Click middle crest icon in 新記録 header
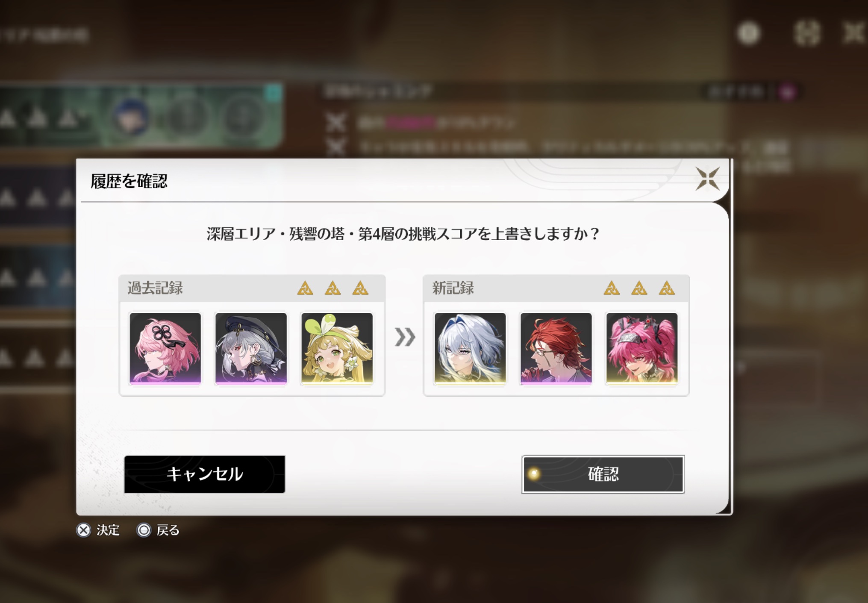Viewport: 868px width, 603px height. [x=639, y=288]
